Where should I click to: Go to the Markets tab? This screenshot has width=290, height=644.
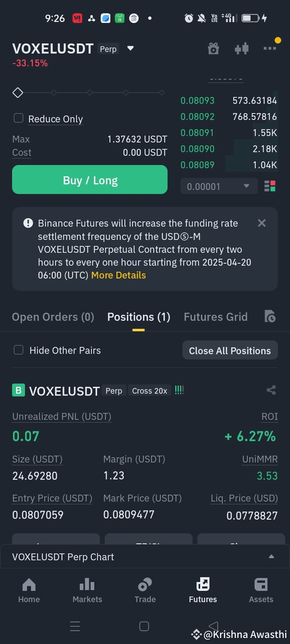87,590
